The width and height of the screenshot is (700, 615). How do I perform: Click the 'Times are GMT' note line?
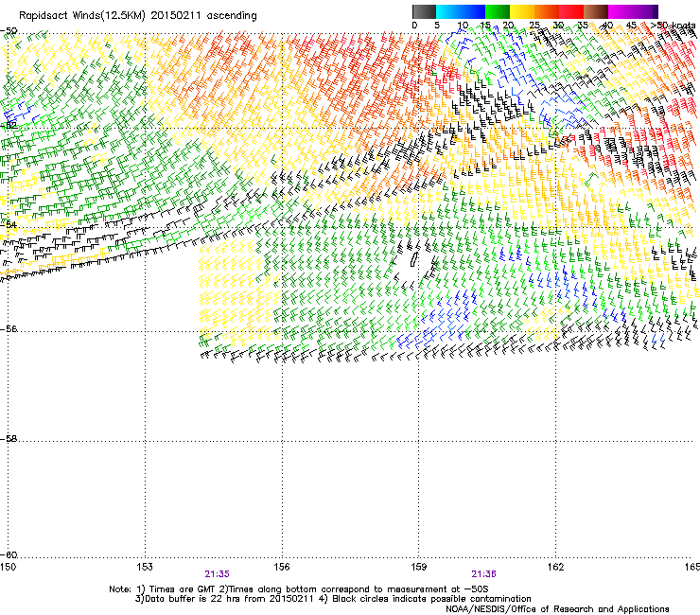pyautogui.click(x=299, y=589)
